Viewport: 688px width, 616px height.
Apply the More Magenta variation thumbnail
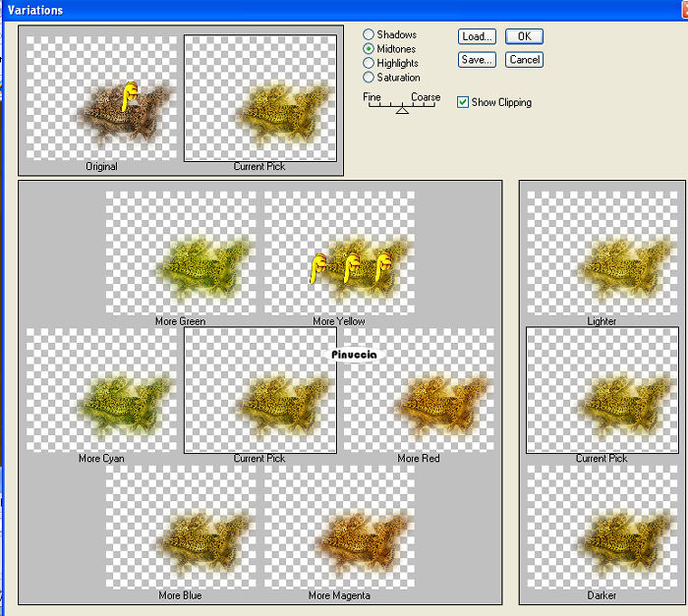339,527
